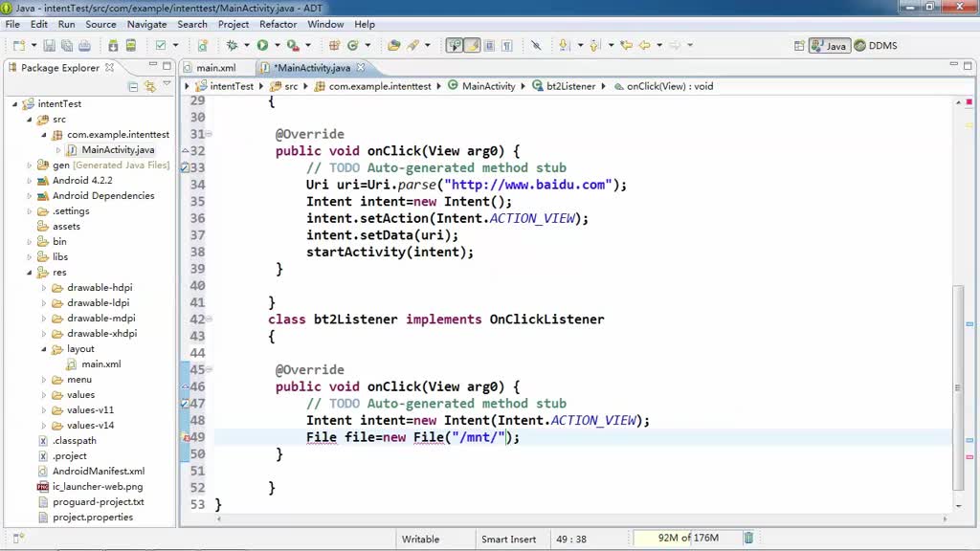Click the Save toolbar icon
Screen dimensions: 980x551
49,45
